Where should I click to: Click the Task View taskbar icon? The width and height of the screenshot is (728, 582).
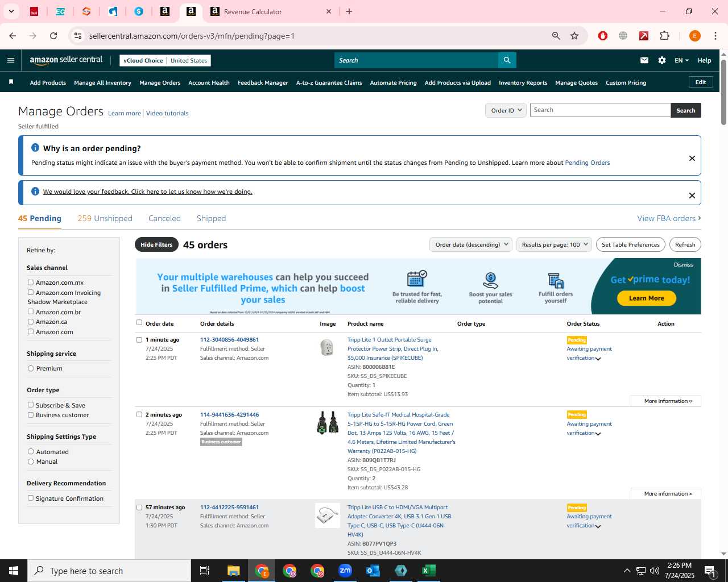(x=205, y=571)
